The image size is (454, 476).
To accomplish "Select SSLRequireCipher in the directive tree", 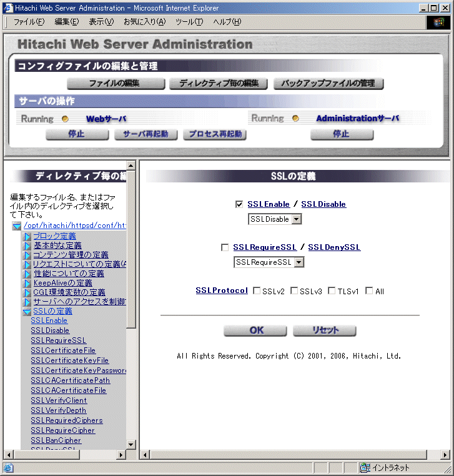I will click(63, 430).
